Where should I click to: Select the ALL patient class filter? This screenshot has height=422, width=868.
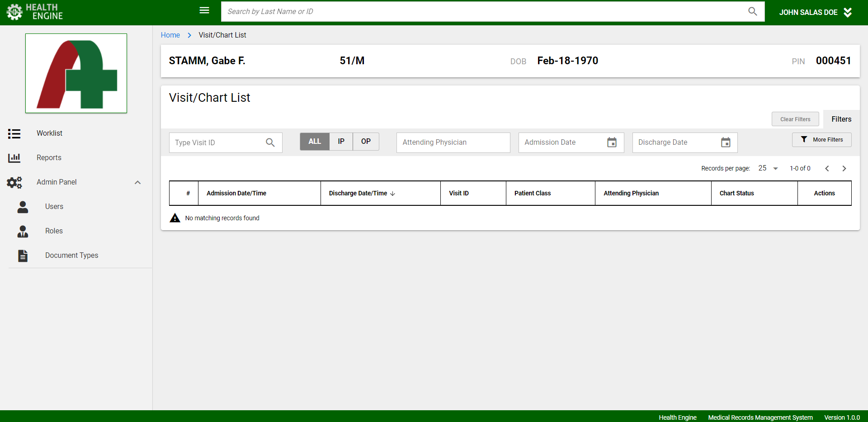[315, 142]
